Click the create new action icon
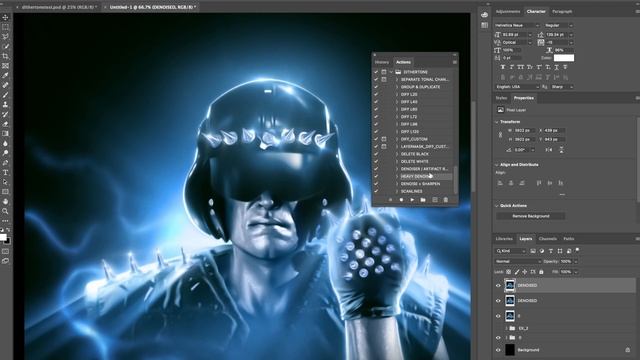The width and height of the screenshot is (640, 360). [x=434, y=200]
